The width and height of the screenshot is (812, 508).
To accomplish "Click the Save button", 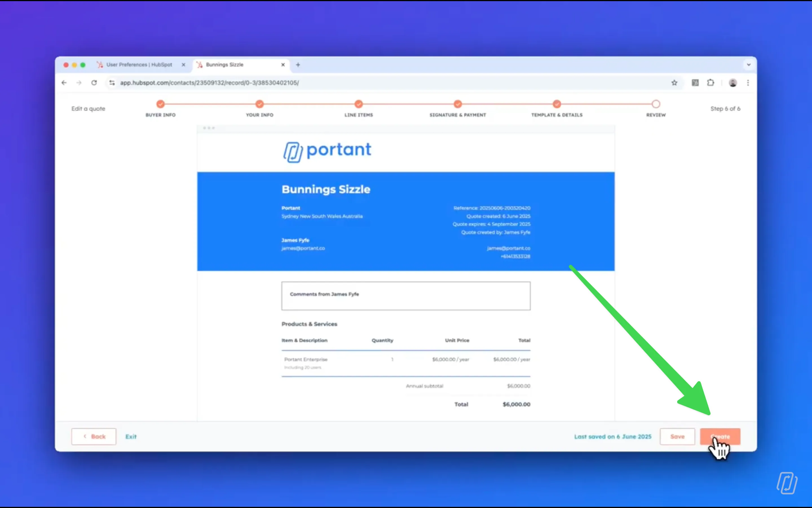I will [x=677, y=436].
